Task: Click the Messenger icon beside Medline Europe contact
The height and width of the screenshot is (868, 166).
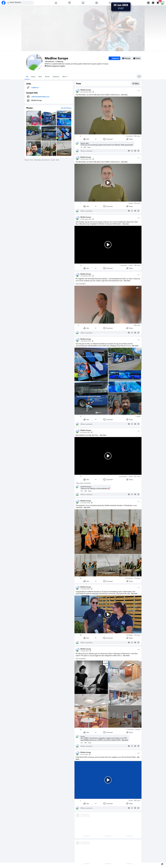Action: (x=28, y=100)
